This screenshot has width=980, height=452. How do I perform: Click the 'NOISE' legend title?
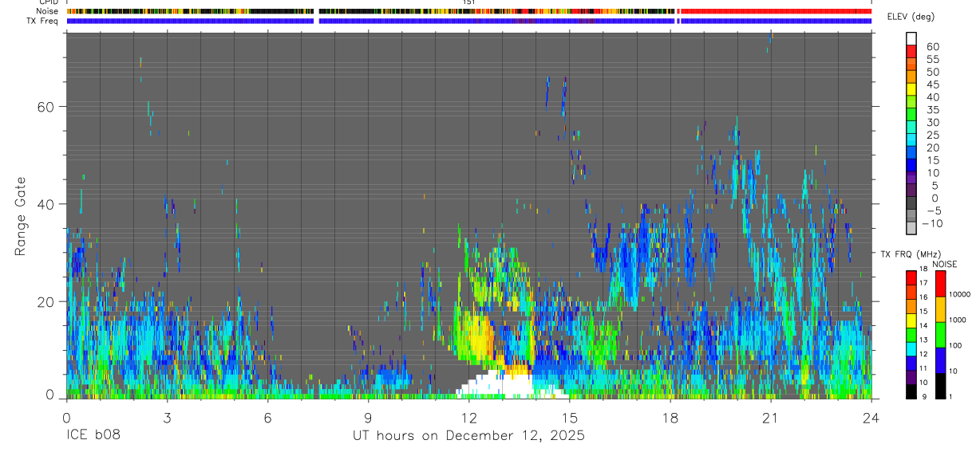944,264
